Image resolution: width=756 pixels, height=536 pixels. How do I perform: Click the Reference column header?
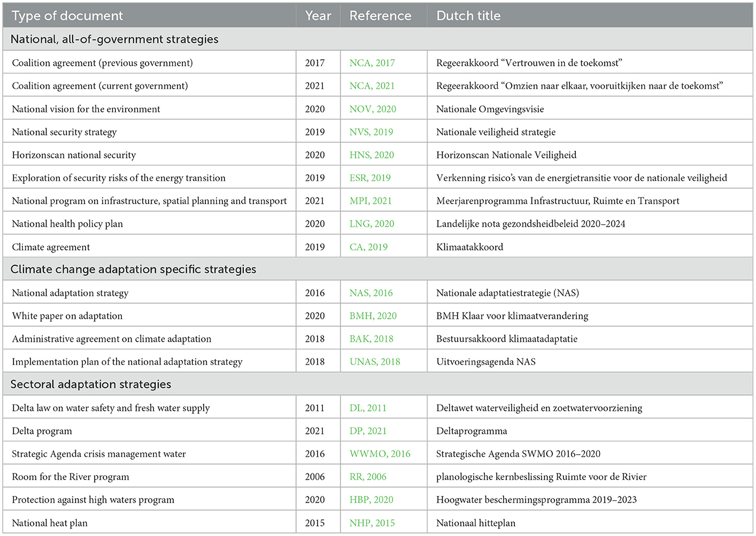click(x=380, y=16)
